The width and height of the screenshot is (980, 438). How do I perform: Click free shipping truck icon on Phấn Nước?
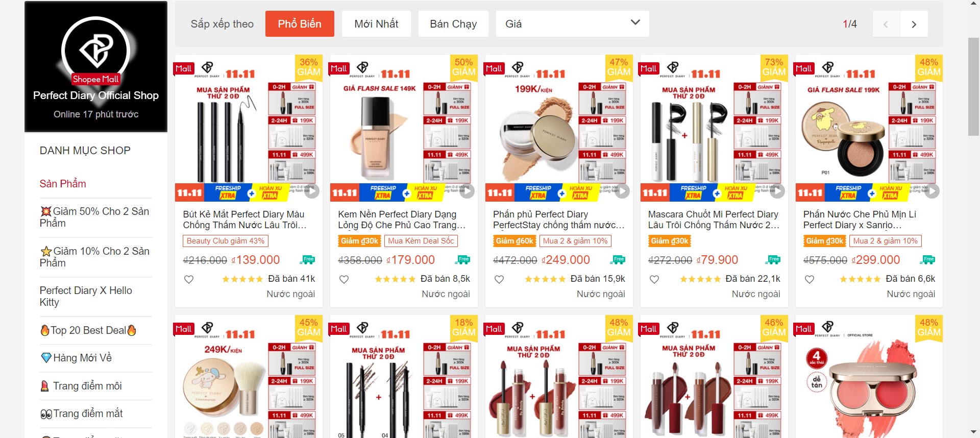click(927, 260)
